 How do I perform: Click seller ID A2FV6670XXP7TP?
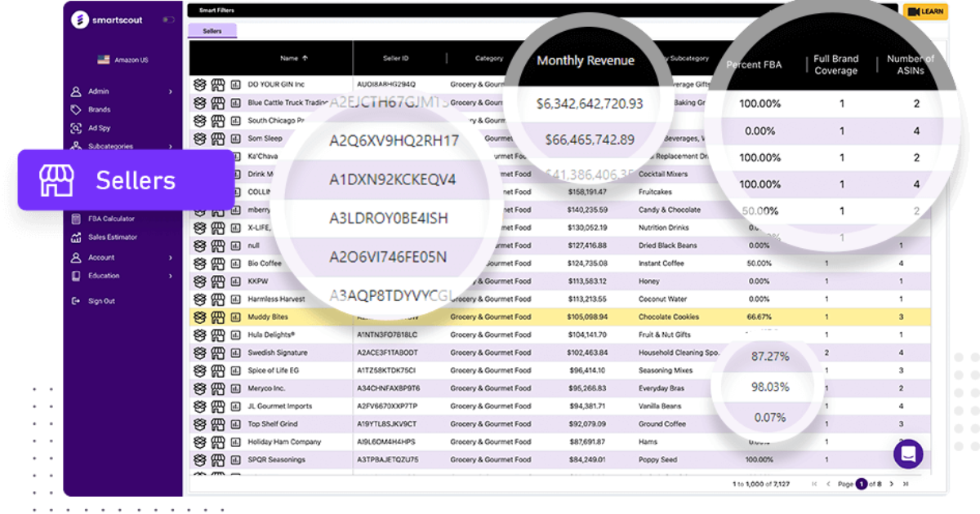[387, 406]
